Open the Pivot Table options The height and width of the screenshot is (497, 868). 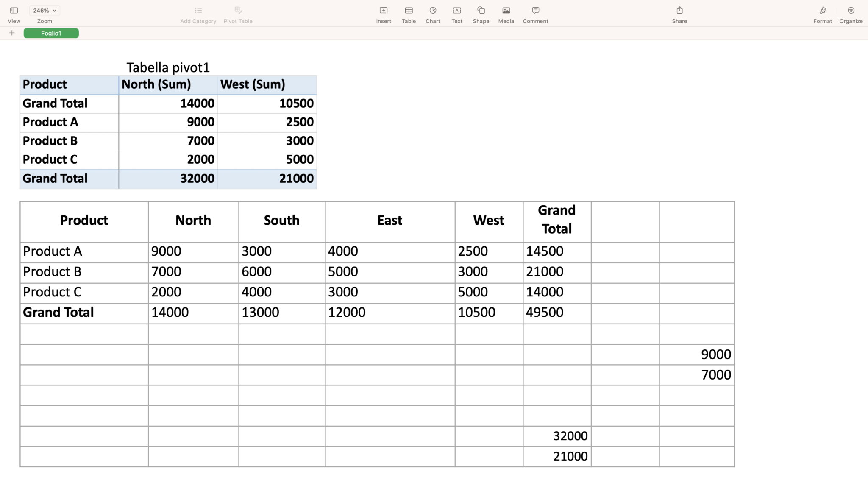point(238,13)
